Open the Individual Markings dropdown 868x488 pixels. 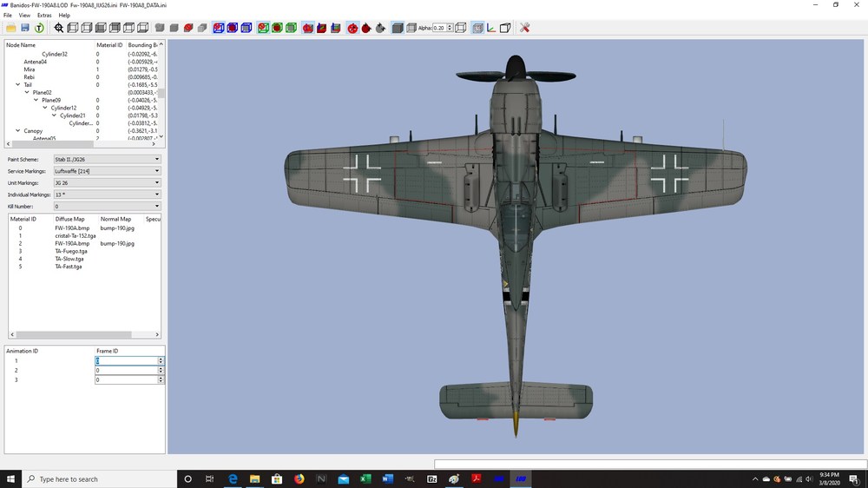click(x=108, y=195)
